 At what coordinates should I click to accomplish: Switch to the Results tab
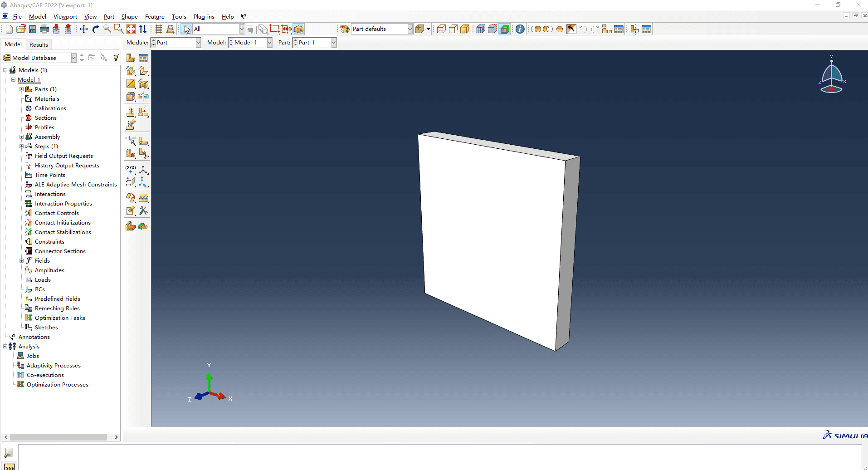[x=39, y=44]
